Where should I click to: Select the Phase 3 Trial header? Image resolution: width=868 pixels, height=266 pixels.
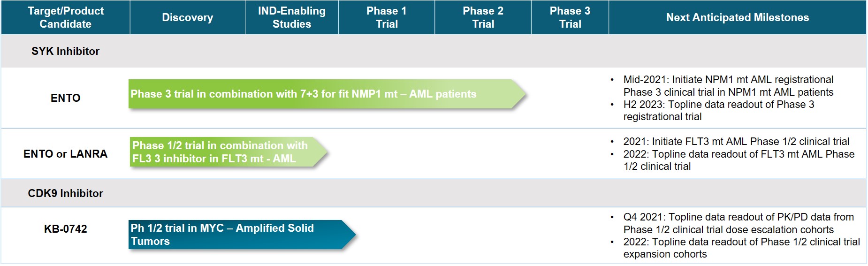coord(570,17)
